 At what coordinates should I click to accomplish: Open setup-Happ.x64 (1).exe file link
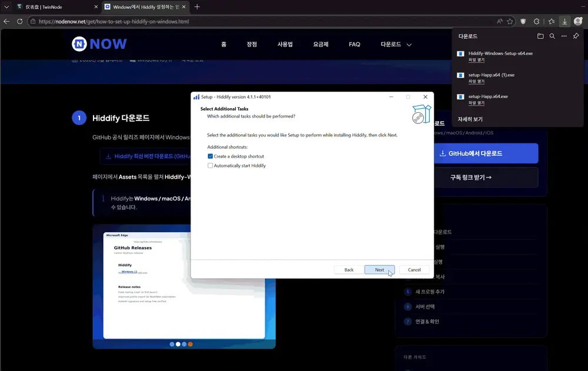[476, 81]
